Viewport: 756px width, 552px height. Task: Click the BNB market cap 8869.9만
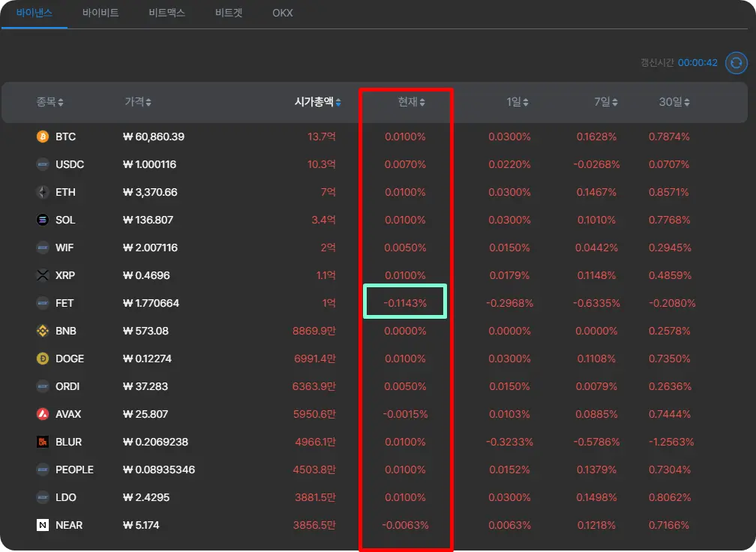coord(313,331)
